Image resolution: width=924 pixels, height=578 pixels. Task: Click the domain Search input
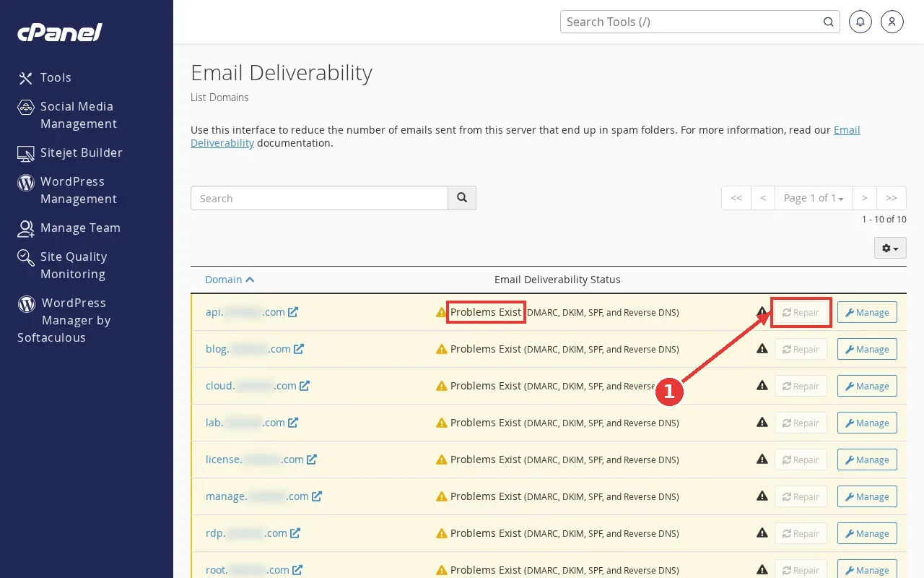[x=319, y=198]
